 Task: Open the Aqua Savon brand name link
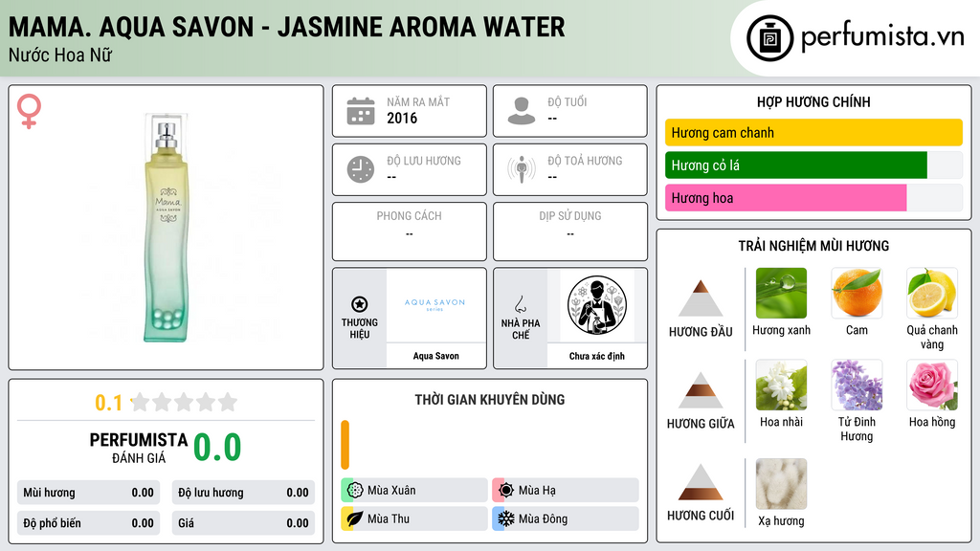435,356
